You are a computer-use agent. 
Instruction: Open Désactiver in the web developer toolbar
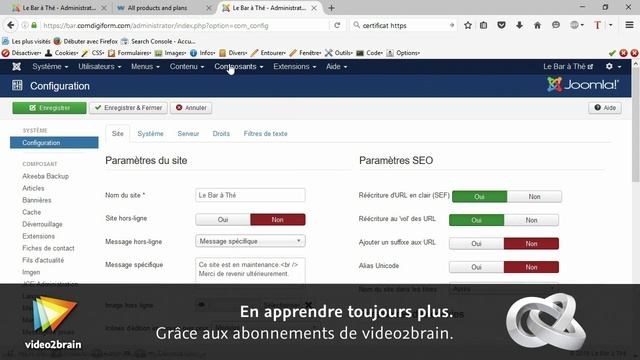22,53
